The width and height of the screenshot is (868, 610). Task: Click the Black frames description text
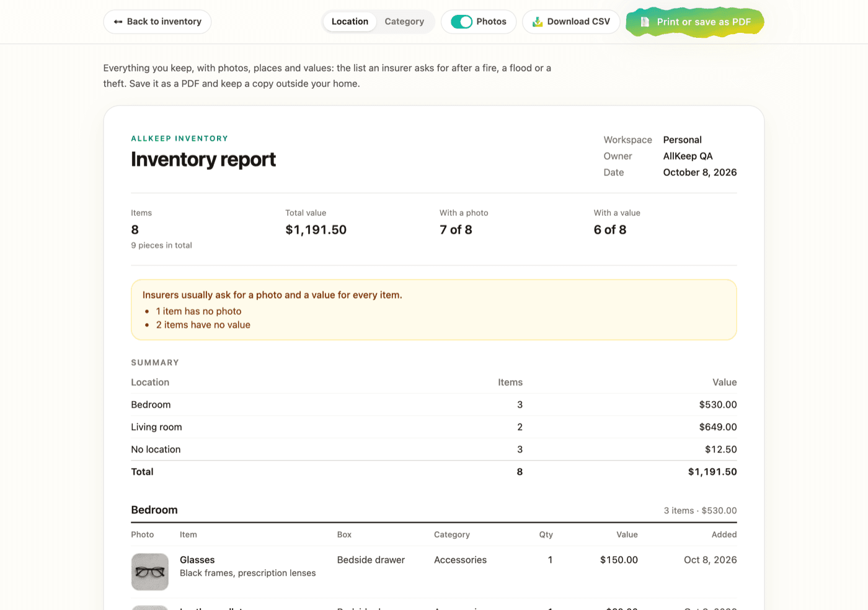tap(247, 573)
